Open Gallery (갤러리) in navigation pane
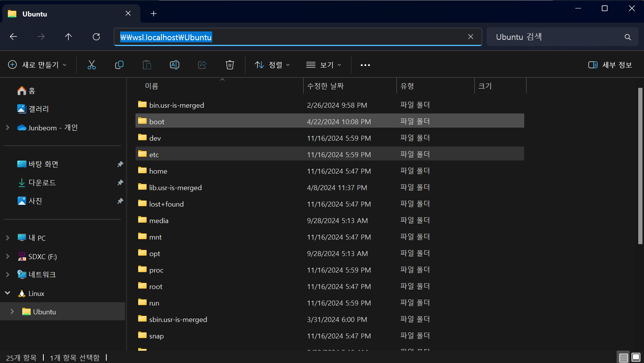 coord(33,109)
